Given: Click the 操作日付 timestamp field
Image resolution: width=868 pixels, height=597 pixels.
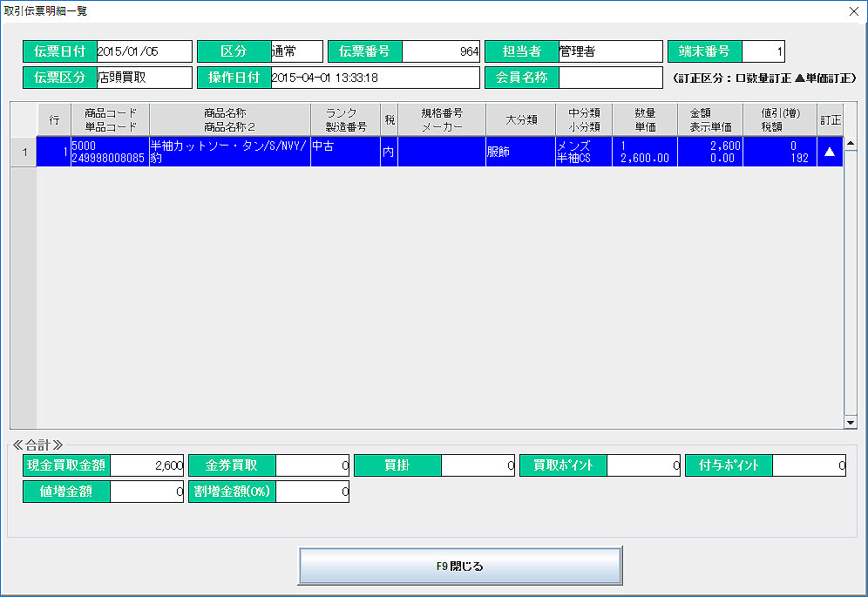Looking at the screenshot, I should tap(375, 78).
